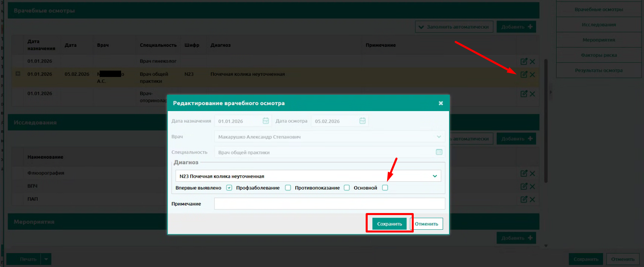Click edit icon for Врач гинеколог row
Screen dimensions: 644x267
click(524, 61)
